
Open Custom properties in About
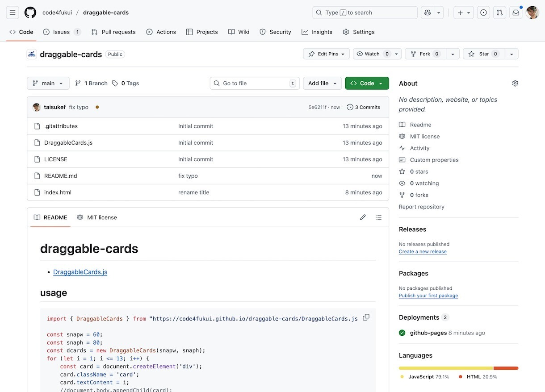point(429,160)
